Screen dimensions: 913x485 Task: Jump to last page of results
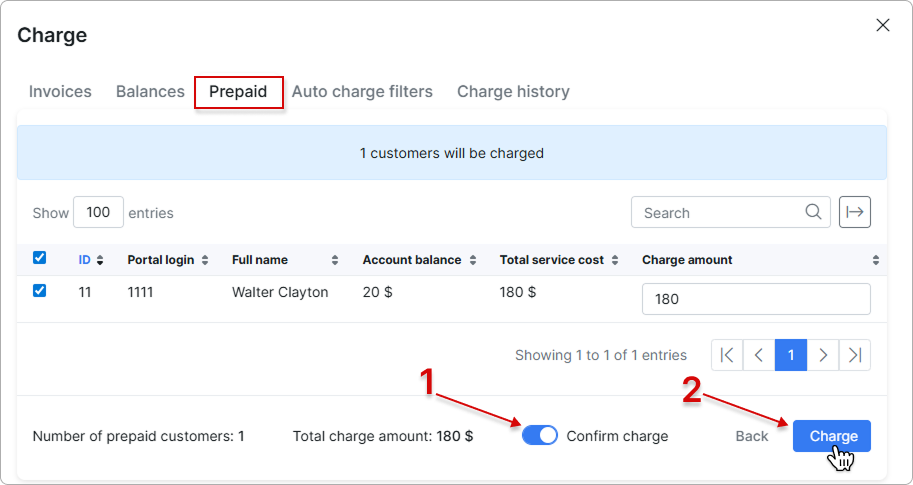click(855, 355)
